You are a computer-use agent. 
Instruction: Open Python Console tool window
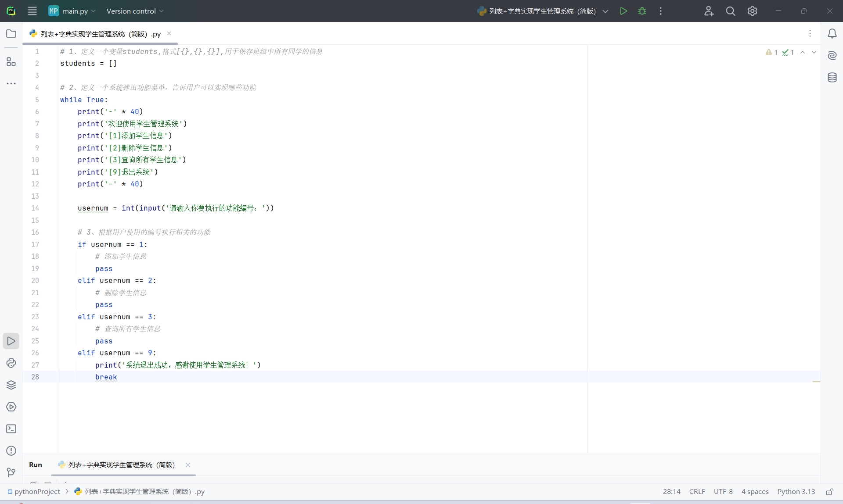pos(11,363)
